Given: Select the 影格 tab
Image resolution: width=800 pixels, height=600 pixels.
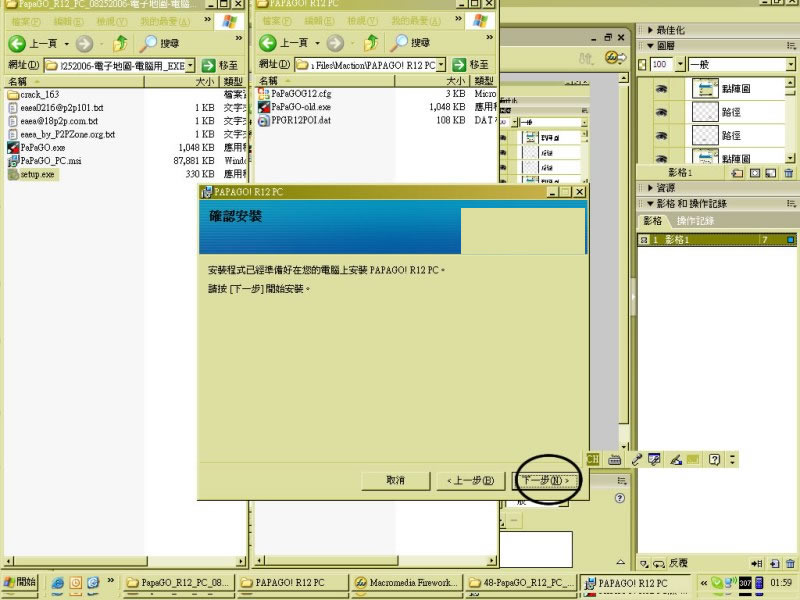Looking at the screenshot, I should pyautogui.click(x=653, y=221).
